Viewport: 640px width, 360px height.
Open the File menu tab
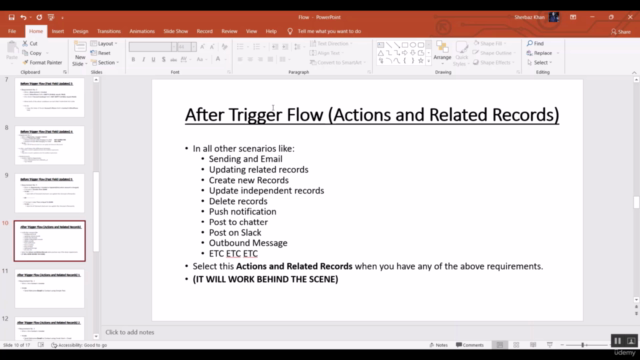point(12,31)
